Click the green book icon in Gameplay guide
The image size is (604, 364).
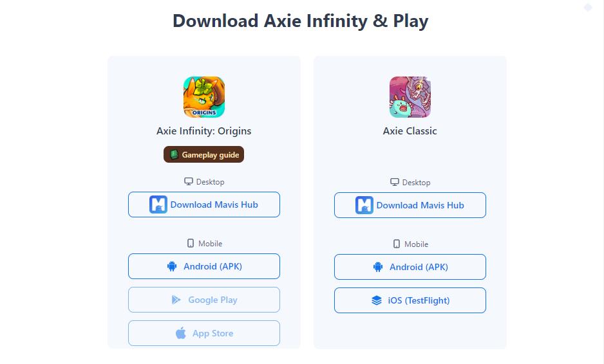[x=174, y=154]
